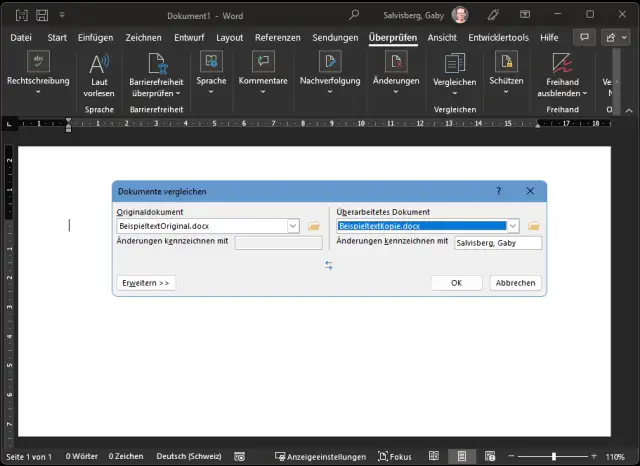
Task: Open the Barrierefreiheit überprüfen accessibility checker
Action: point(154,63)
